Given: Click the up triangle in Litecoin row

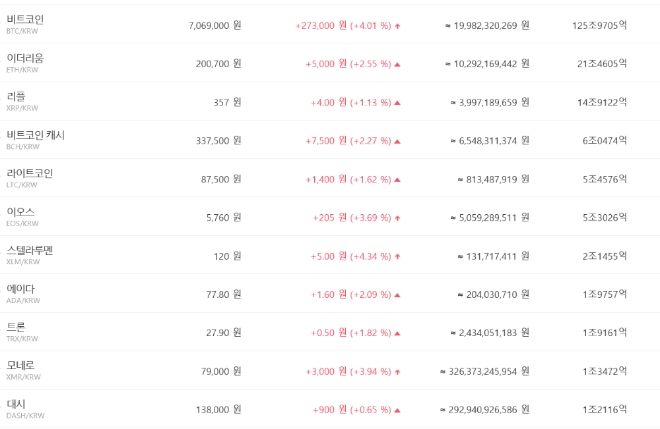Looking at the screenshot, I should [398, 179].
